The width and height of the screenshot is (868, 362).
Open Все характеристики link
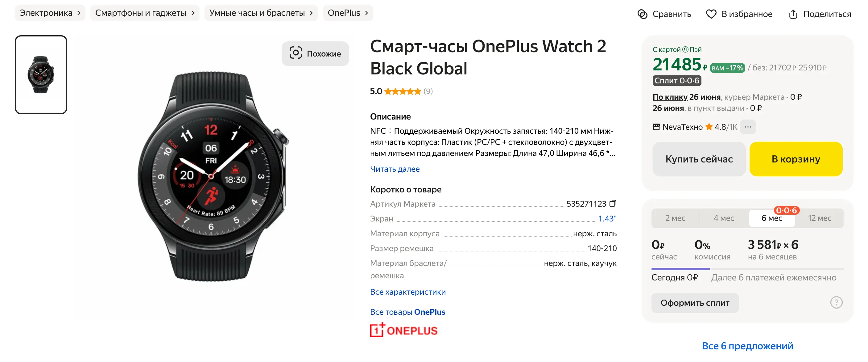[408, 292]
